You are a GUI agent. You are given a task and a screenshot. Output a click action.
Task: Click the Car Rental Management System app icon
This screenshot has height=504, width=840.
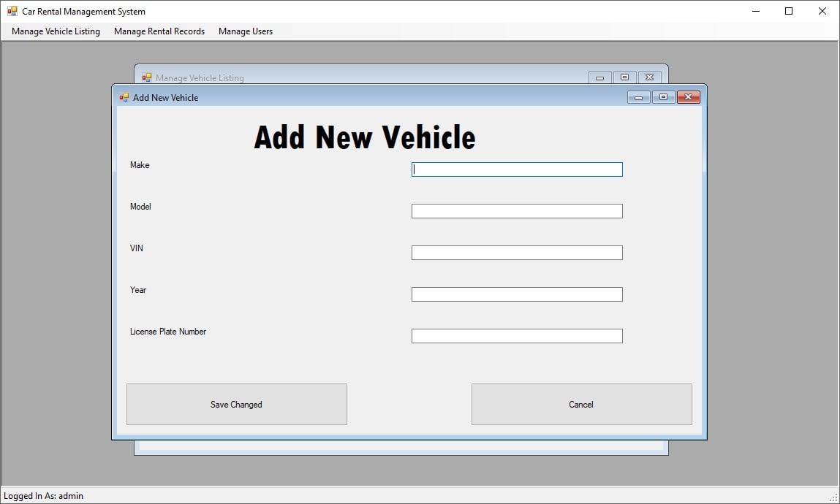click(12, 11)
